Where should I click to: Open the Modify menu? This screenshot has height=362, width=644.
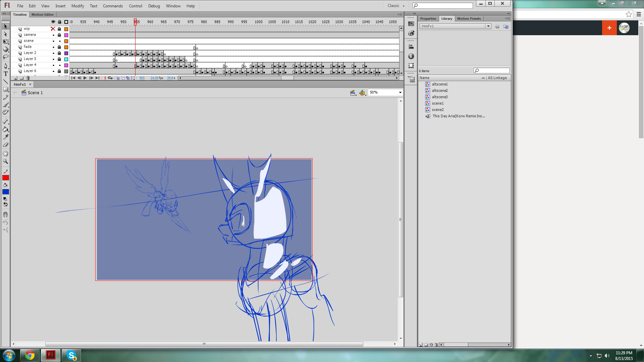click(x=77, y=6)
